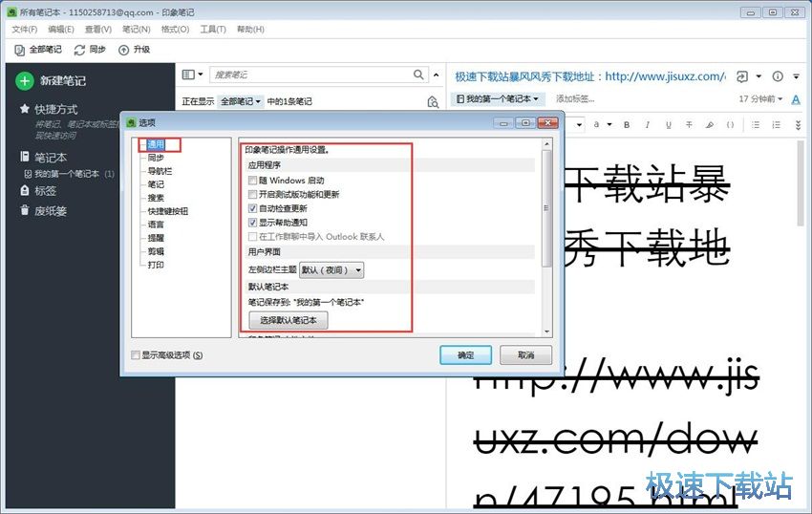Screen dimensions: 812x514
Task: Open 编辑(E) menu
Action: [61, 30]
